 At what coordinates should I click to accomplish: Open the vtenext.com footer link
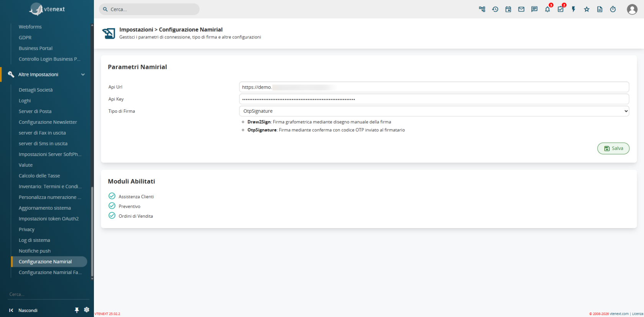pos(619,314)
